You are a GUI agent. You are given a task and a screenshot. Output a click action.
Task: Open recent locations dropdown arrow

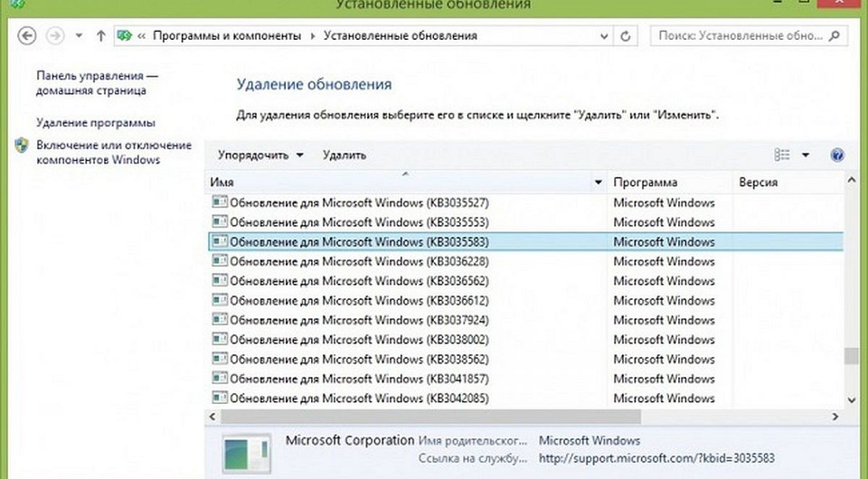coord(80,36)
